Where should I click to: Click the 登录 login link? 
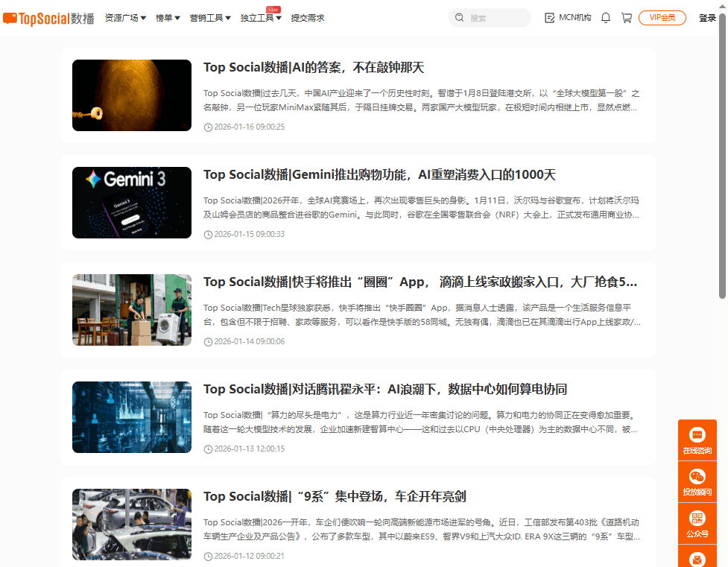(707, 18)
